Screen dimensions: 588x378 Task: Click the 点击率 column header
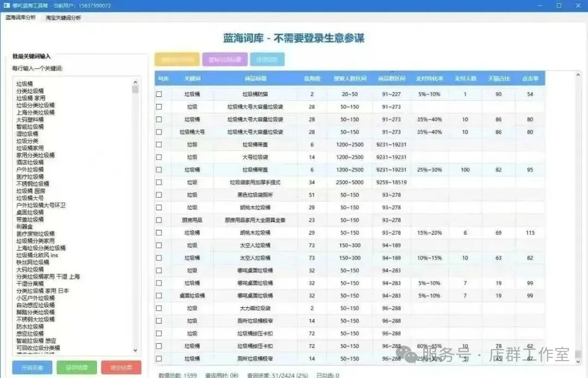coord(530,78)
